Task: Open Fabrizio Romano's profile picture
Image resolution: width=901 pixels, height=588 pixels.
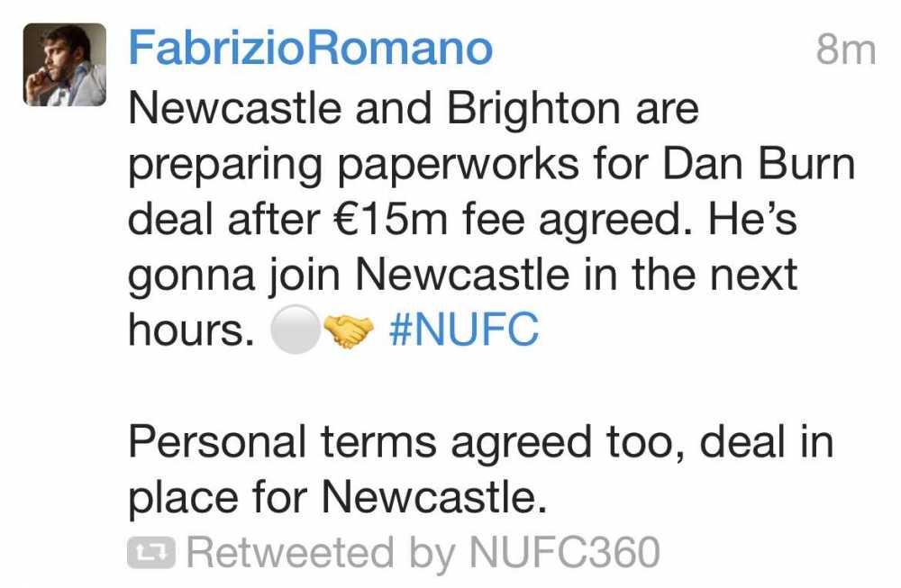Action: coord(64,64)
